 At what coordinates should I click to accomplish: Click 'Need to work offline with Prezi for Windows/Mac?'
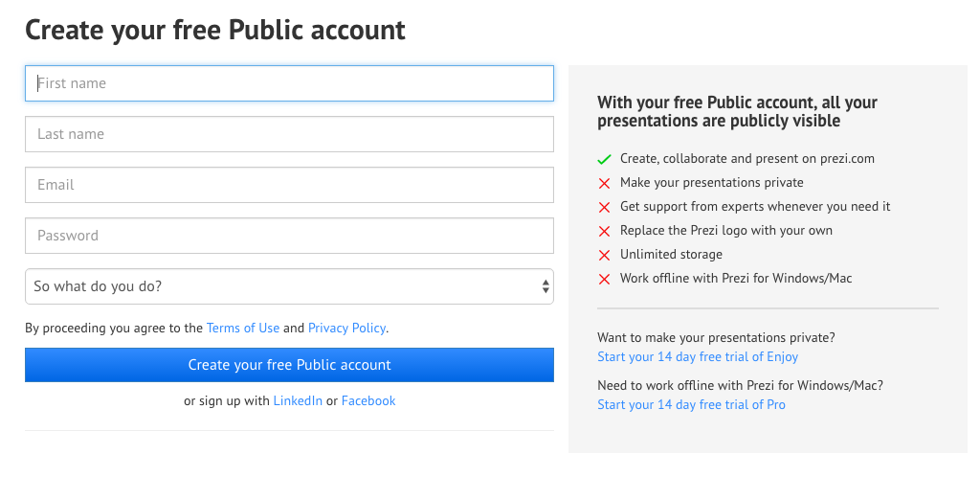point(741,385)
